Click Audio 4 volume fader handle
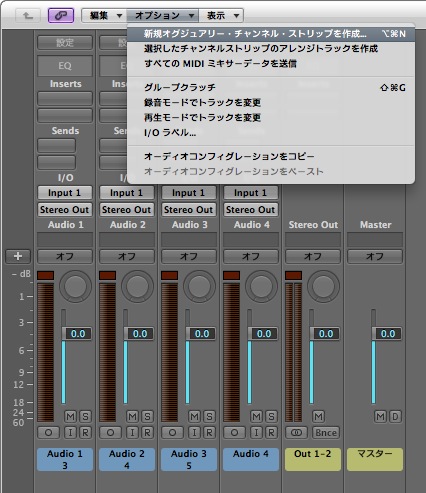Screen dimensions: 426x493 (x=263, y=334)
